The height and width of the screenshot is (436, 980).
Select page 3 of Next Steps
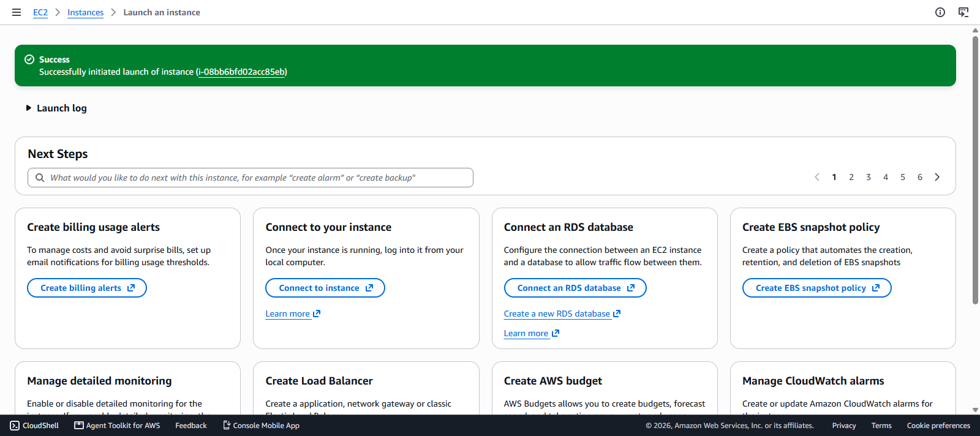click(869, 177)
